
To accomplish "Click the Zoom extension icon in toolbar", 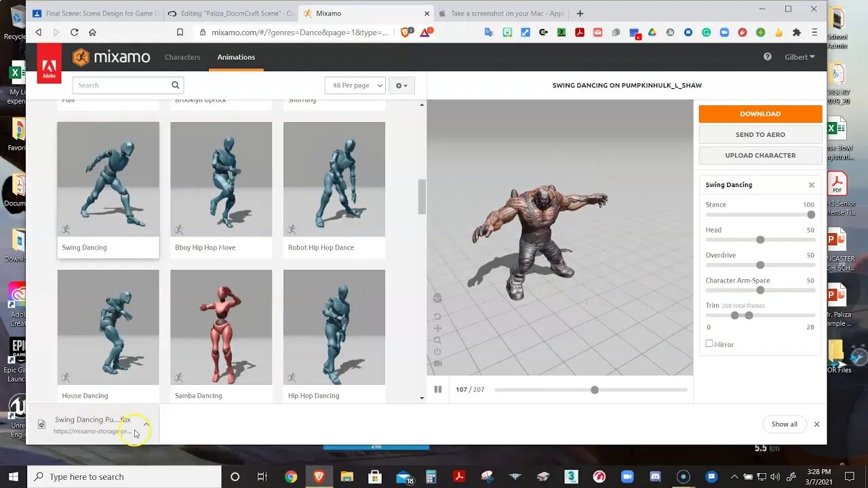I will tap(724, 32).
